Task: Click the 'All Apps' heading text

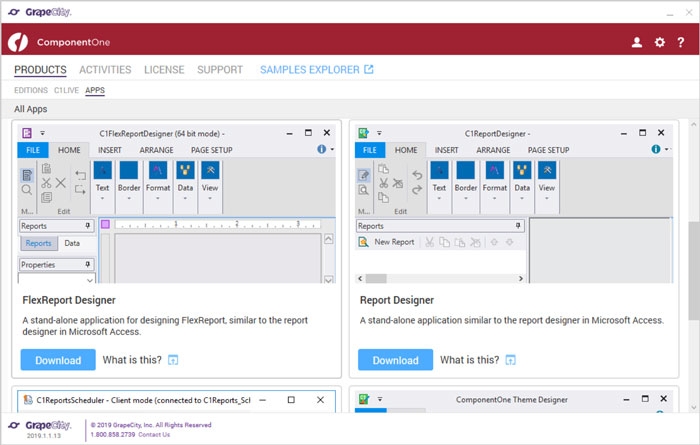Action: 30,109
